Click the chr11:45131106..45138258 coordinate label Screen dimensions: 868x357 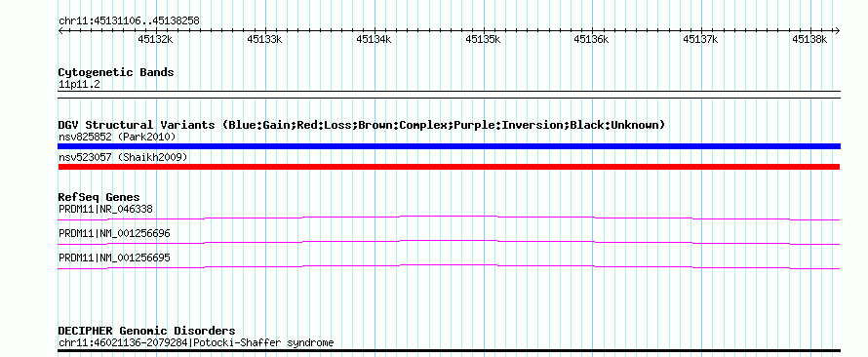point(129,21)
